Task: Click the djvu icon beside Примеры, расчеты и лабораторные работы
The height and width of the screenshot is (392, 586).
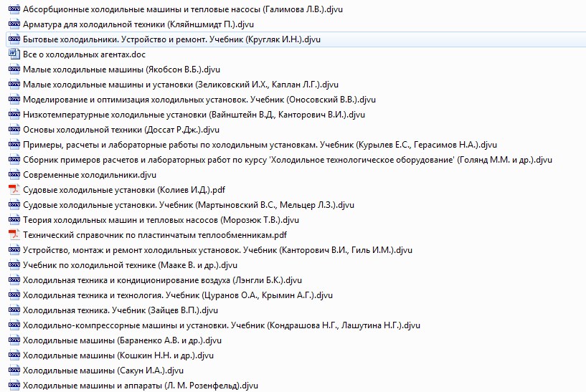Action: (14, 145)
